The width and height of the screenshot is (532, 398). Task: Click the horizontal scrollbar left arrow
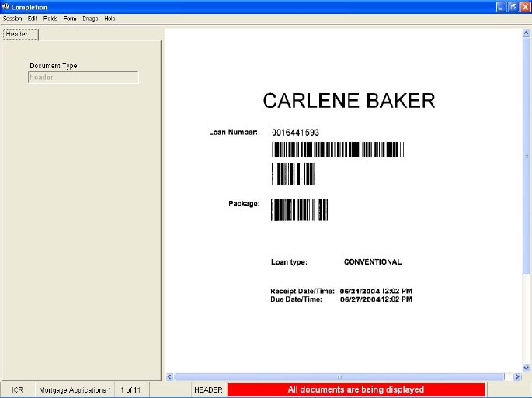pyautogui.click(x=170, y=377)
